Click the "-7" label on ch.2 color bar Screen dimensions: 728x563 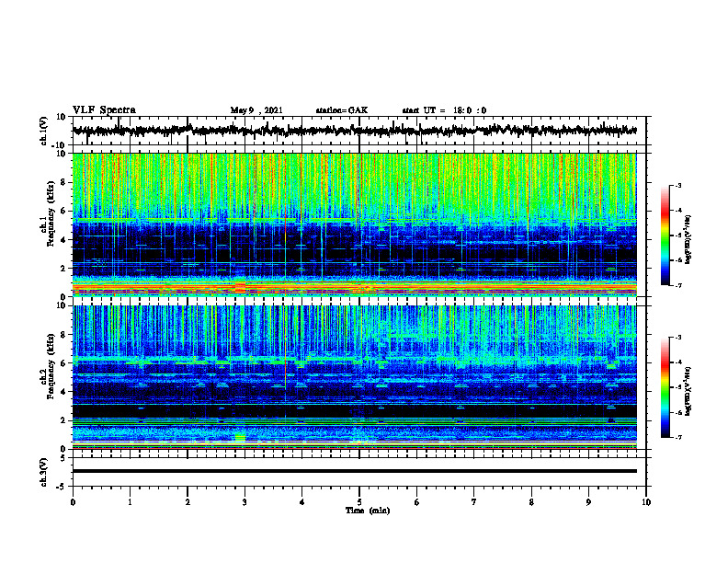point(678,437)
